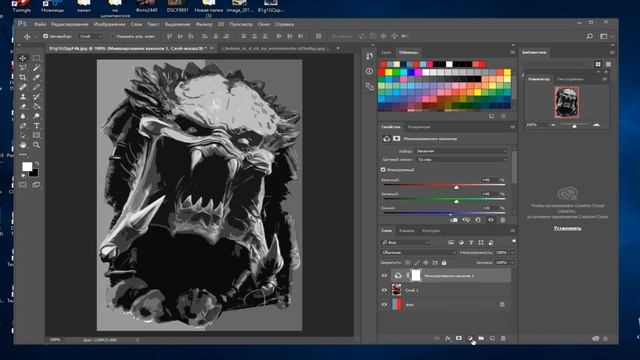Pick the yellow swatch in Swatches panel
Screen dimensions: 640x360
[389, 72]
